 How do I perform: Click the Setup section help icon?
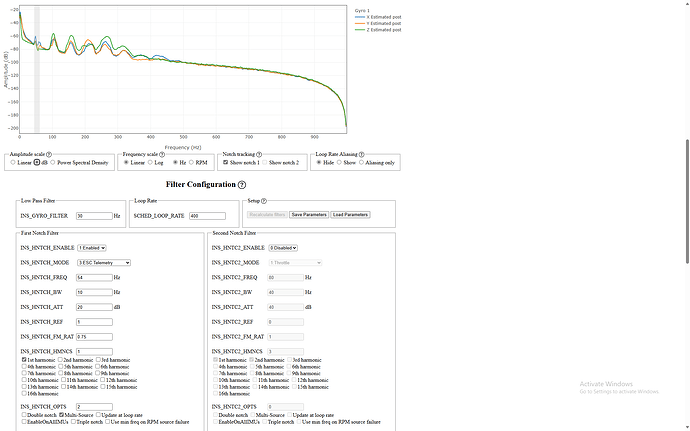pyautogui.click(x=266, y=201)
